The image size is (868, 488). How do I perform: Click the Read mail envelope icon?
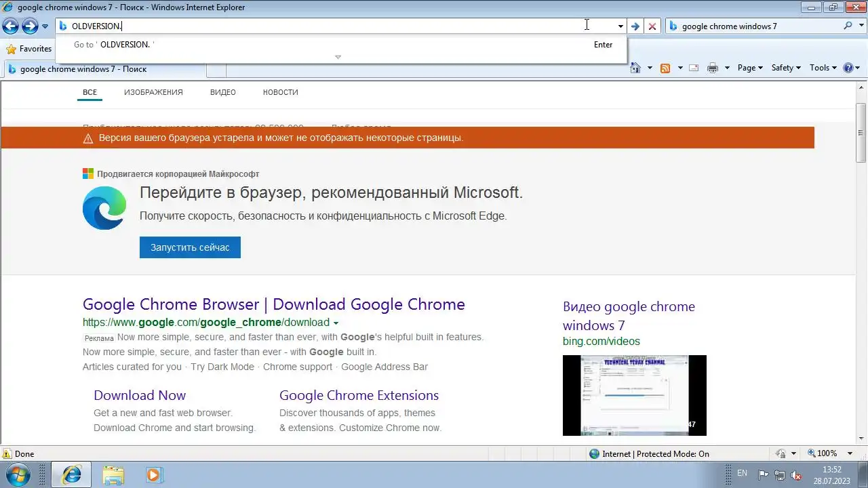tap(694, 68)
